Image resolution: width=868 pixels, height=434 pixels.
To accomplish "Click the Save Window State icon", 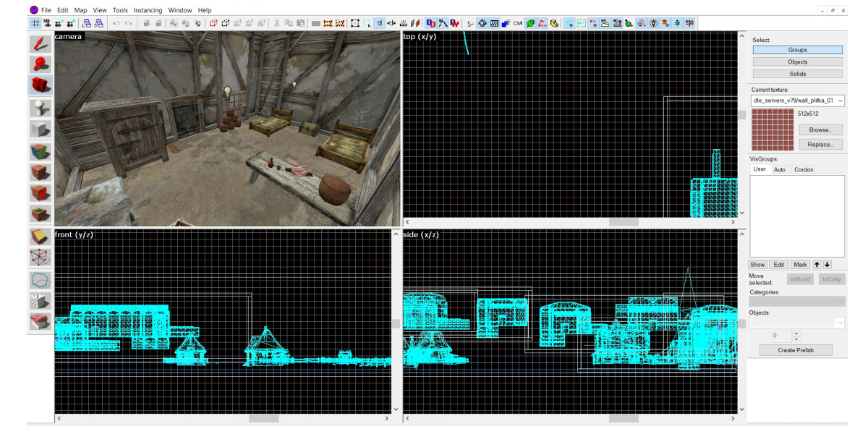I will tap(99, 23).
